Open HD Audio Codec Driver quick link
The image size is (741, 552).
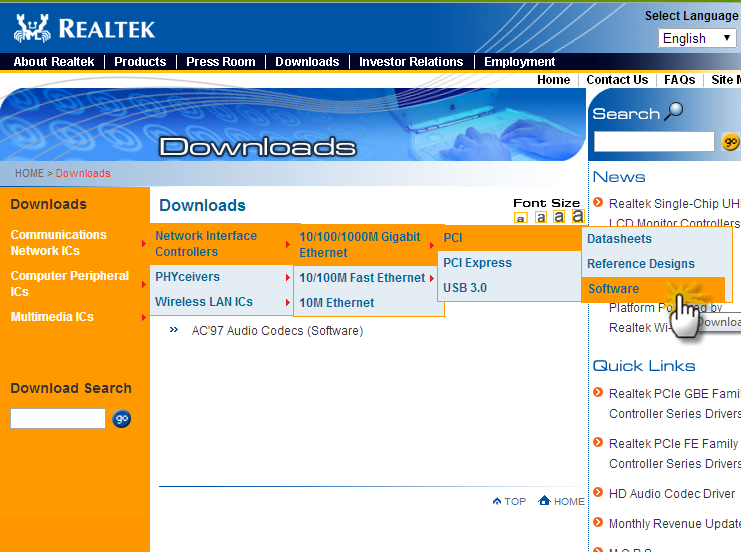[672, 493]
